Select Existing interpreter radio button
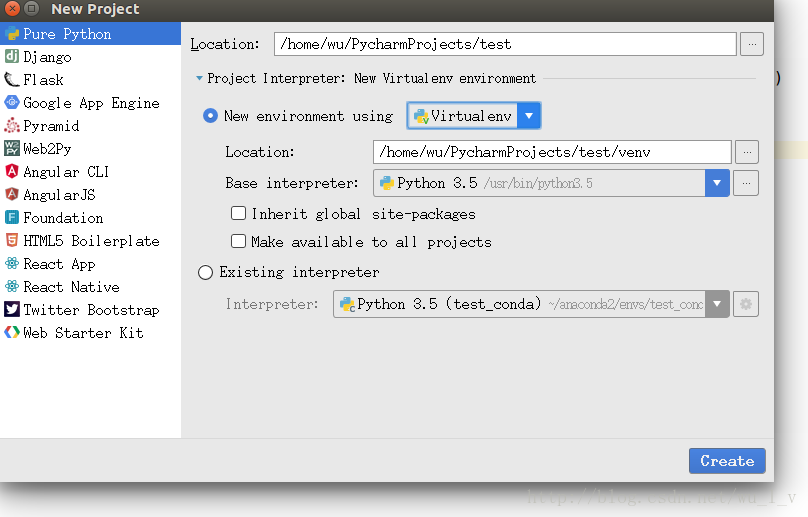Screen dimensions: 808x517 pyautogui.click(x=206, y=272)
